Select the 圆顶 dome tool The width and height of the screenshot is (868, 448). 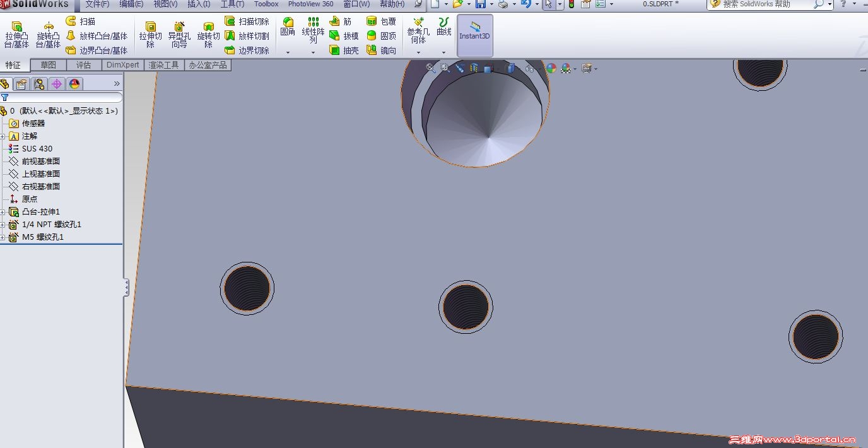click(381, 36)
